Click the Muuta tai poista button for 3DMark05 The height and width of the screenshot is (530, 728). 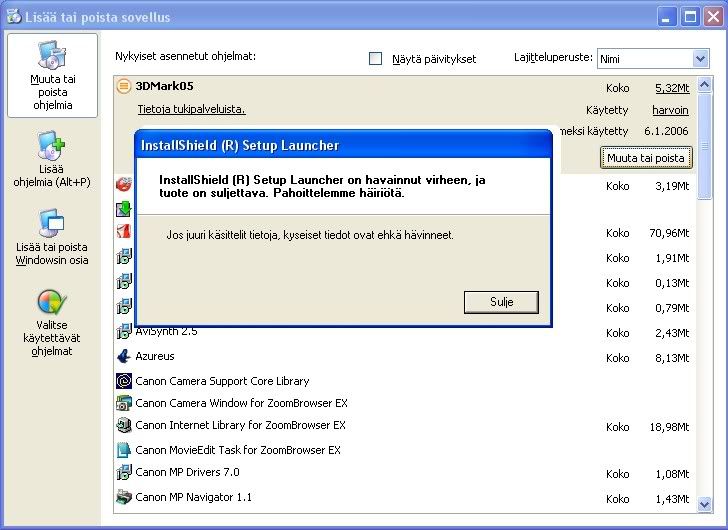[x=646, y=158]
